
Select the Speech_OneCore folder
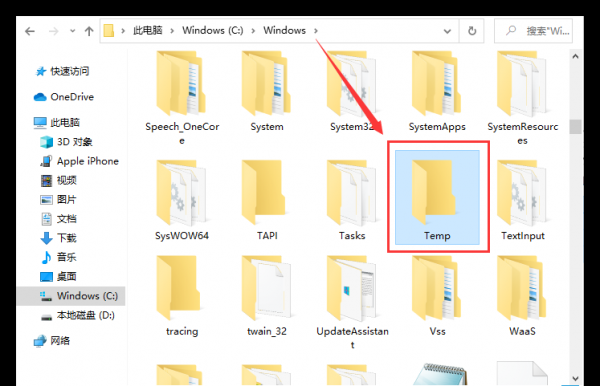[182, 98]
